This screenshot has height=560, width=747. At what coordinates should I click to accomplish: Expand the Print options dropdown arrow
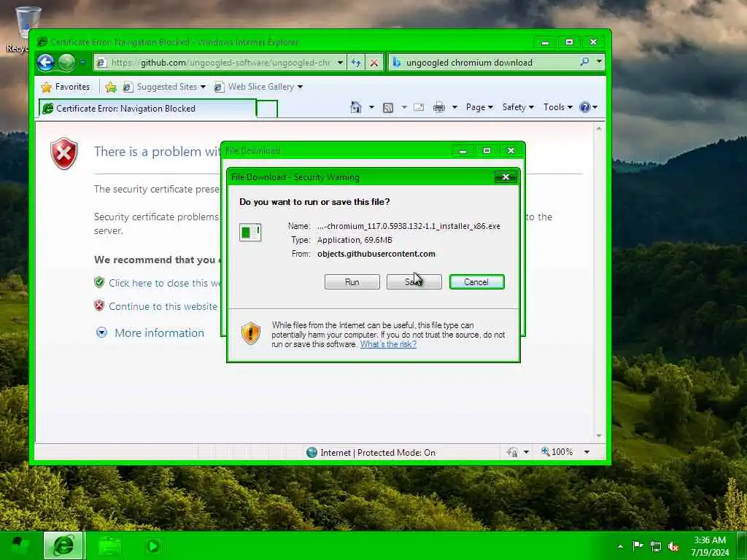click(454, 107)
